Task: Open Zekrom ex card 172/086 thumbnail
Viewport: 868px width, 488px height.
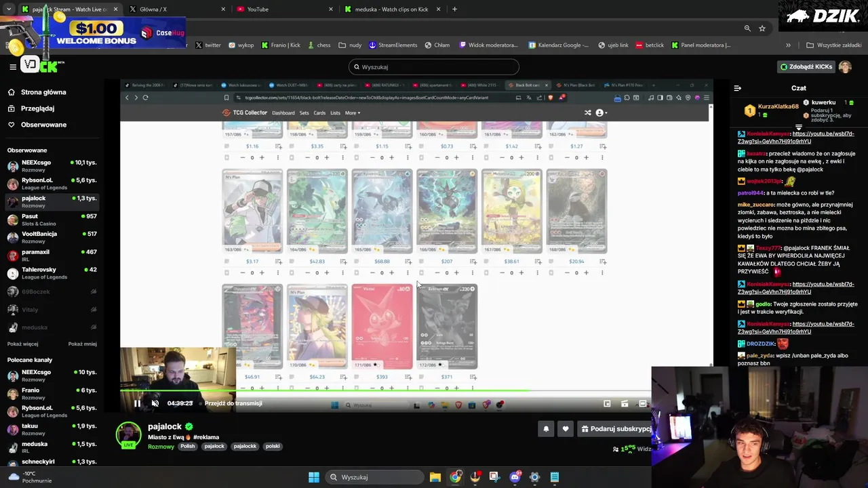Action: click(x=447, y=327)
